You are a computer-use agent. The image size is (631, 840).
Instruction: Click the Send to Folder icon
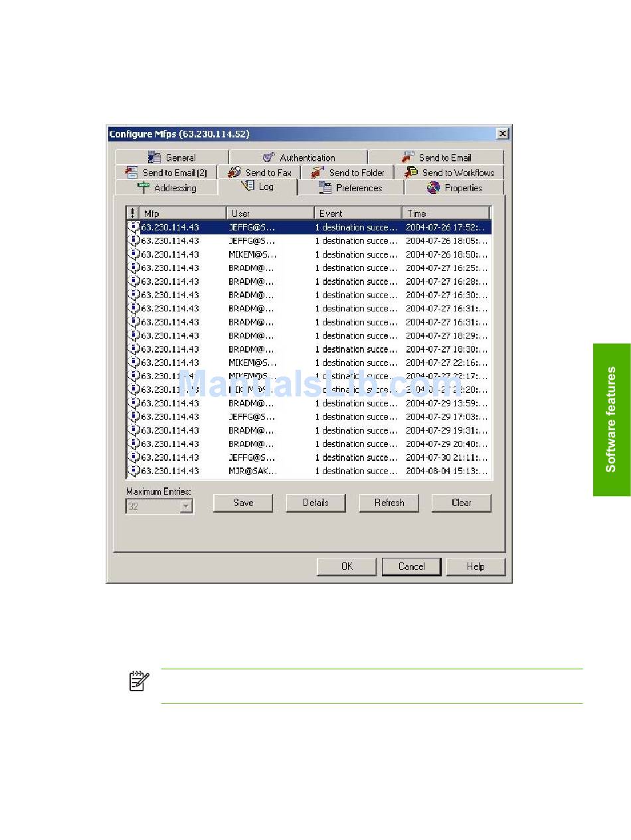coord(317,173)
